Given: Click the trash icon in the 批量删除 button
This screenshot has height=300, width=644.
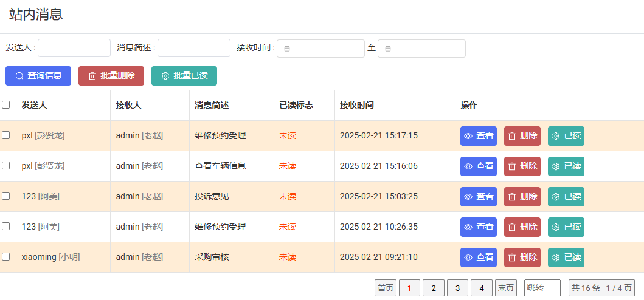Looking at the screenshot, I should tap(92, 76).
